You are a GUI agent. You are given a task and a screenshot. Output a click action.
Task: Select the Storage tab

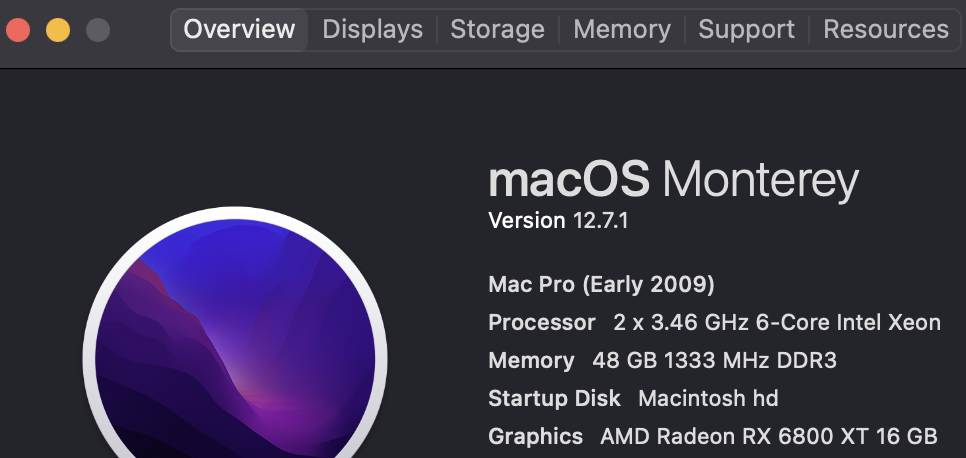click(x=497, y=29)
